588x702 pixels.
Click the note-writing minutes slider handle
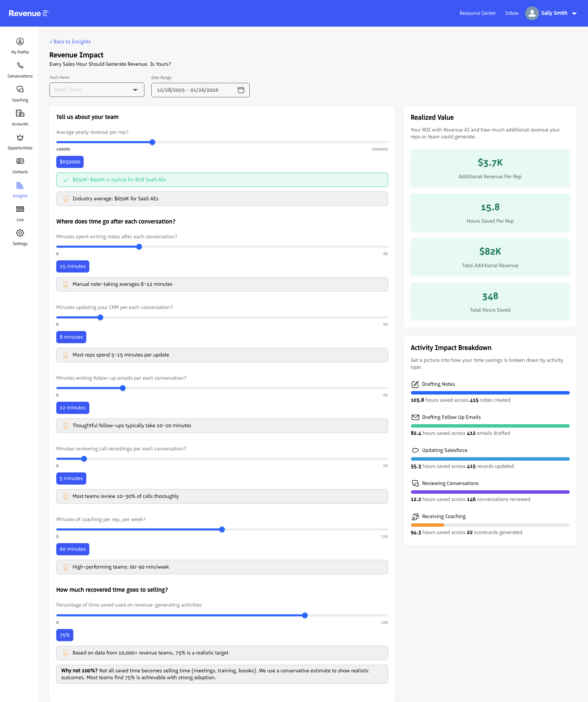click(x=139, y=247)
